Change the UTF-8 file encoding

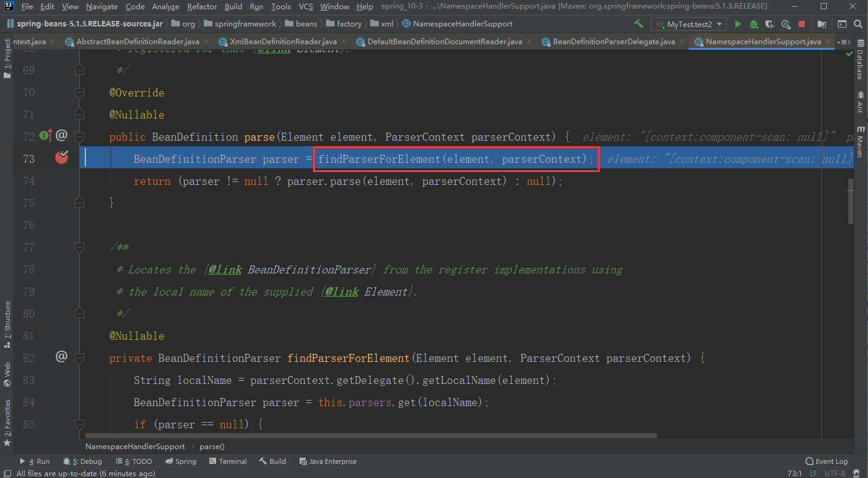tap(834, 473)
